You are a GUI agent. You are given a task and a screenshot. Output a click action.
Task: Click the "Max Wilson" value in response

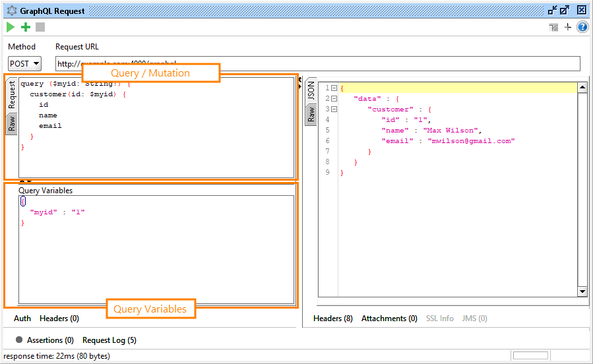(452, 131)
